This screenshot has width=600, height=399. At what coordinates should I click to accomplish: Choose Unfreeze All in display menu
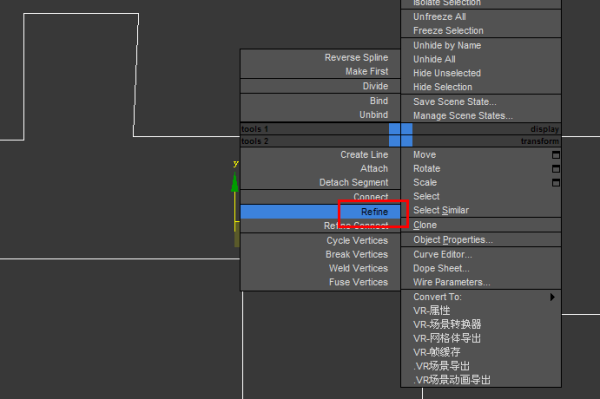pyautogui.click(x=439, y=17)
